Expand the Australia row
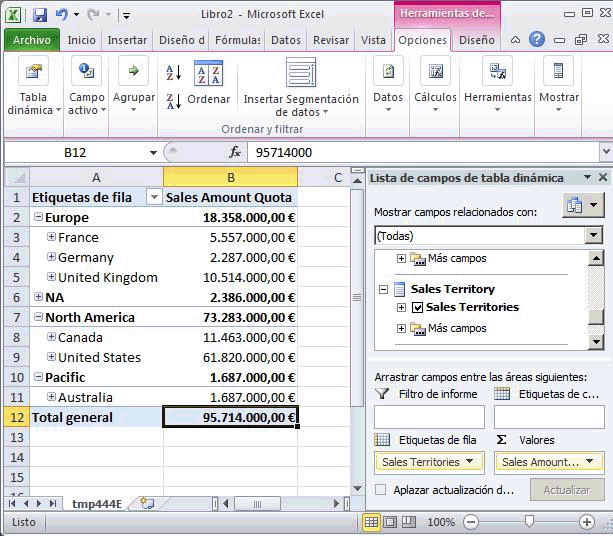The image size is (613, 536). point(51,396)
